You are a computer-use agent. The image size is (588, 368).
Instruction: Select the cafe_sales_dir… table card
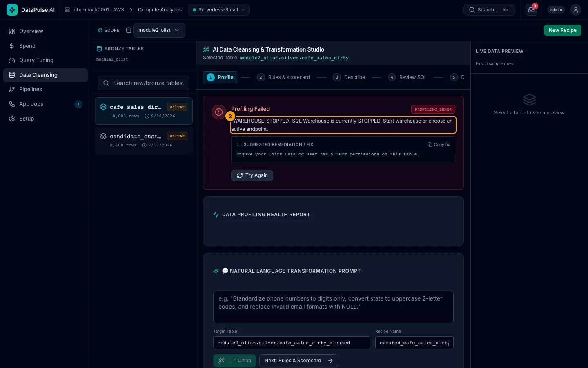pyautogui.click(x=144, y=111)
